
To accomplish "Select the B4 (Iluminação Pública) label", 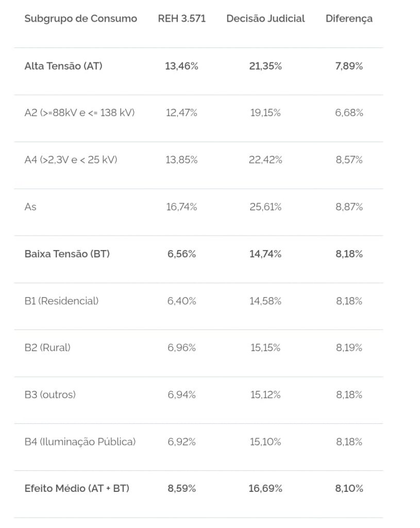I will [80, 442].
